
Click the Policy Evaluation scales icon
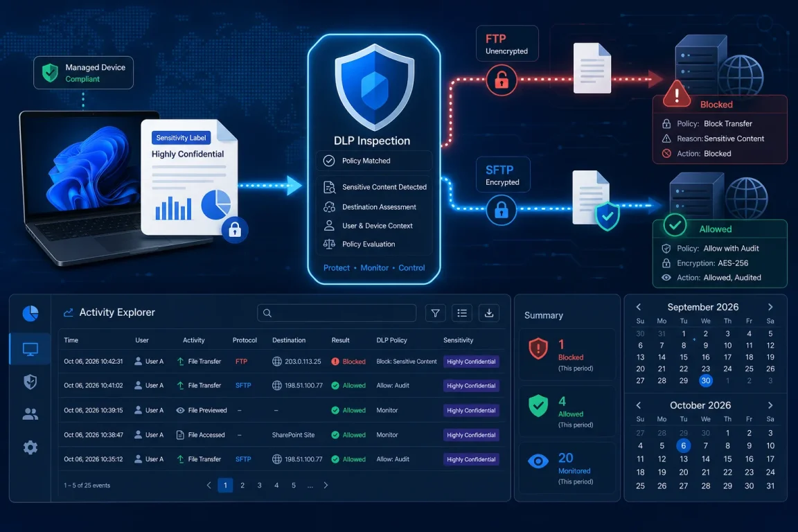point(329,245)
